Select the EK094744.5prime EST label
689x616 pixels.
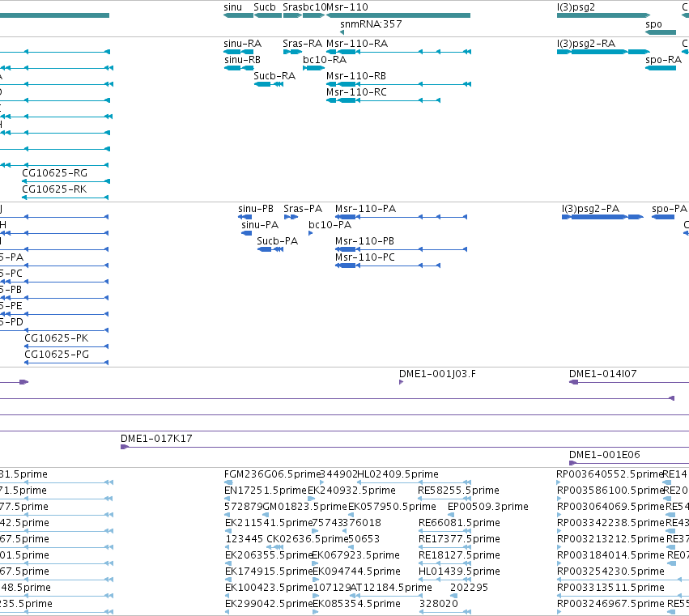pyautogui.click(x=356, y=571)
